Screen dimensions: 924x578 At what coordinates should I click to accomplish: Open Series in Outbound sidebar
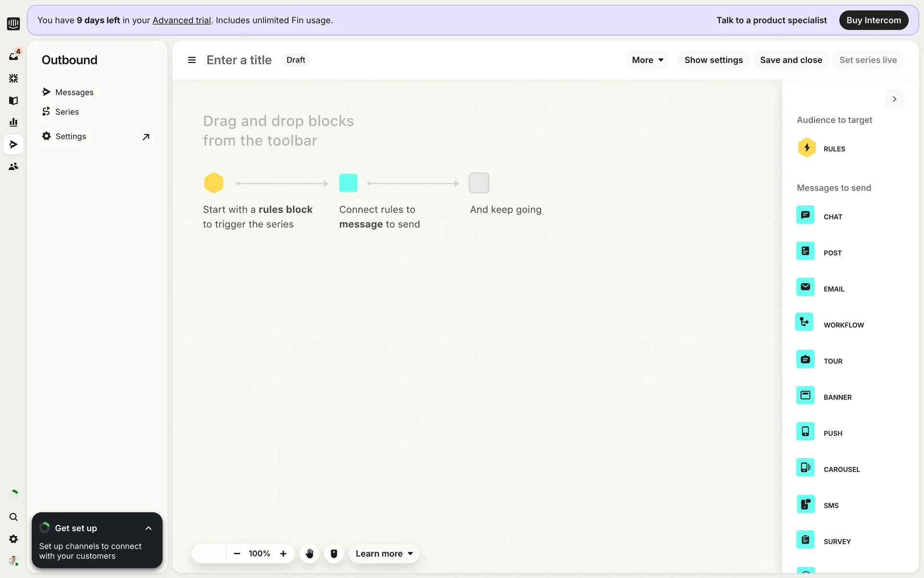coord(67,112)
